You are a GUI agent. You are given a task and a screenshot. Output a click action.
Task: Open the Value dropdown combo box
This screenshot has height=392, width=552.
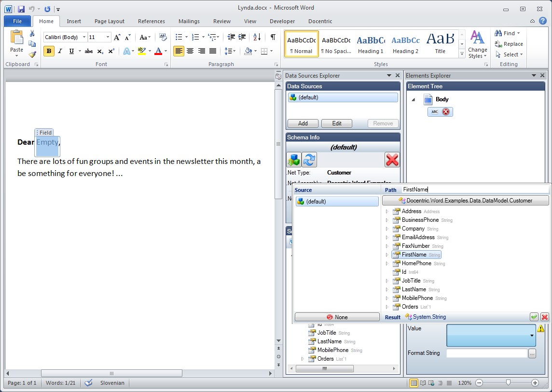point(532,335)
